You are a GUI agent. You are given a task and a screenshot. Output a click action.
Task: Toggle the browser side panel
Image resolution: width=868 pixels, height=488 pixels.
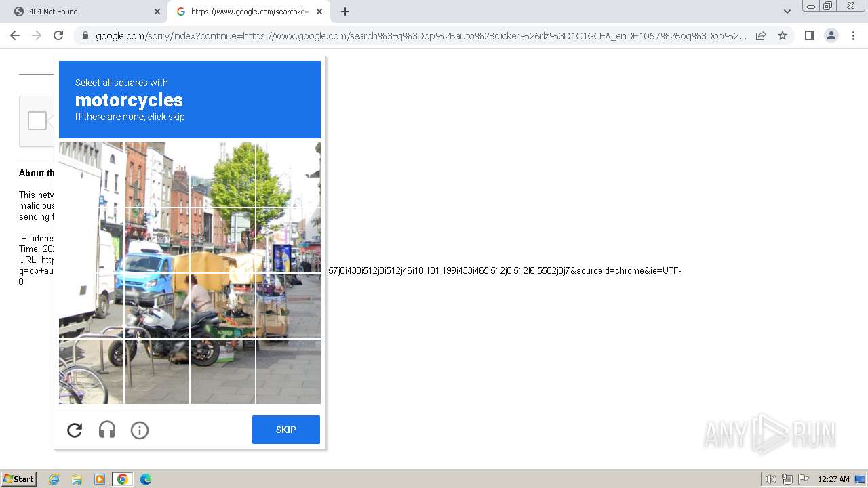(x=809, y=35)
